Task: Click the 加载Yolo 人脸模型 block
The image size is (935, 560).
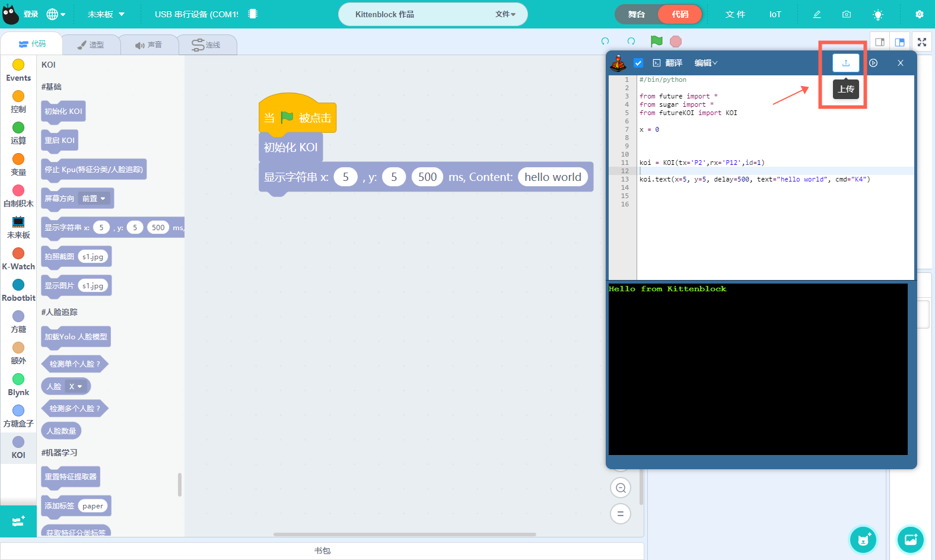Action: coord(75,337)
